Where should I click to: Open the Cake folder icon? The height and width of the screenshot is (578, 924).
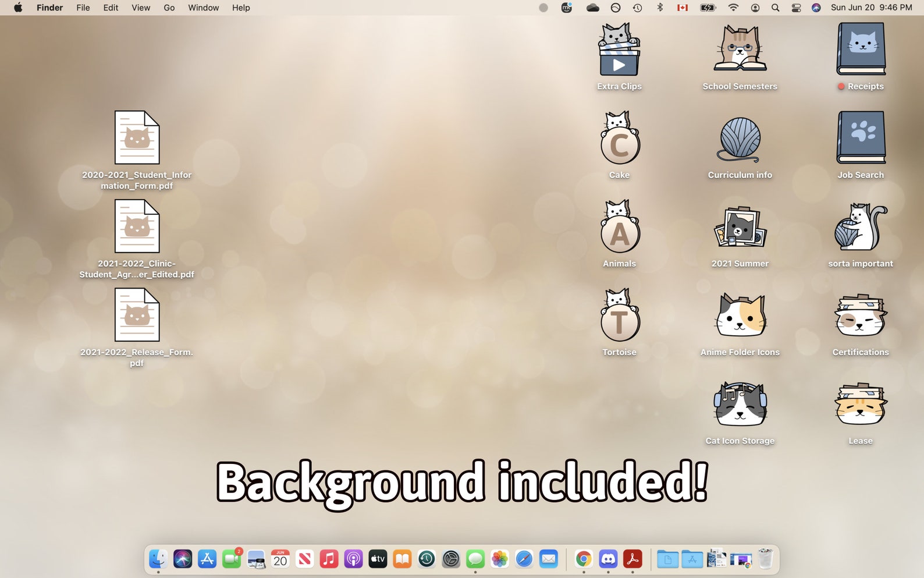click(x=619, y=139)
